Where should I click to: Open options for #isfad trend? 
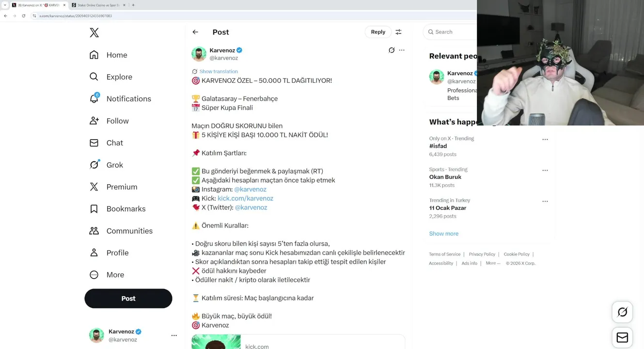(x=545, y=139)
